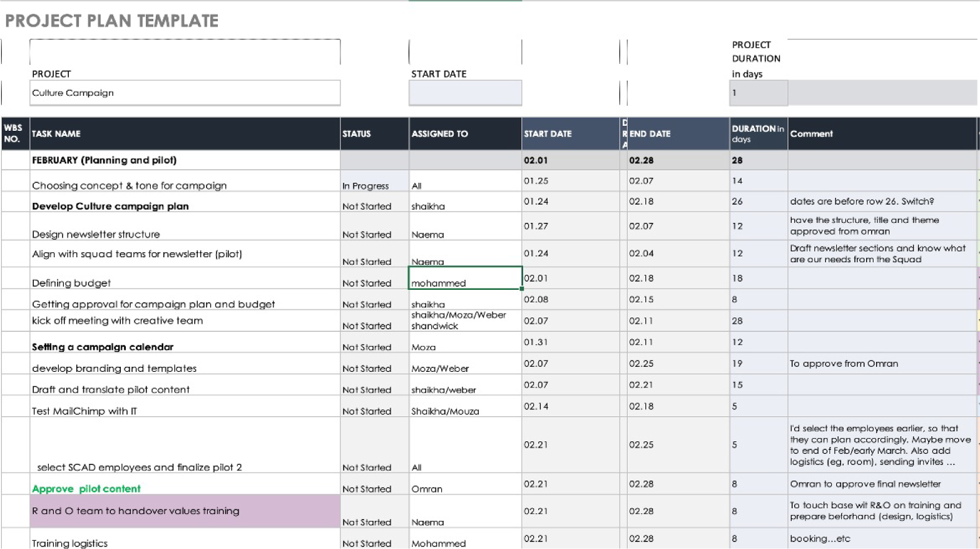Image resolution: width=980 pixels, height=549 pixels.
Task: Click comment 'Omran to approve final newsletter'
Action: point(882,484)
